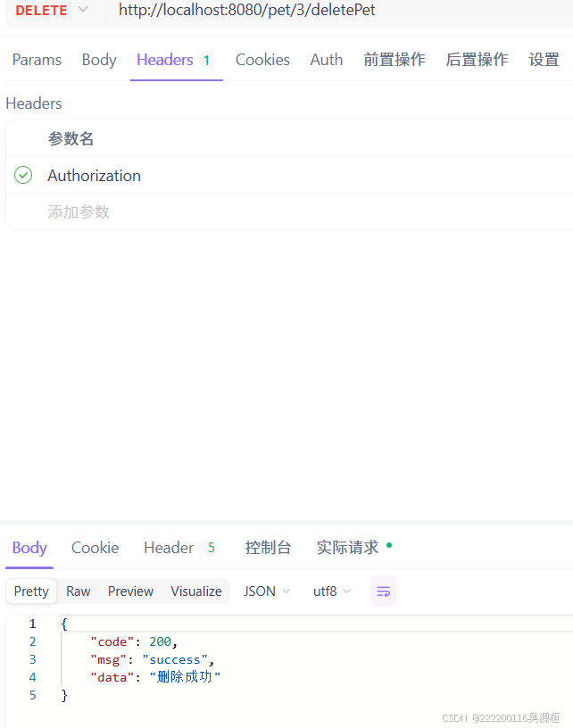573x728 pixels.
Task: Click the 参数名 column header
Action: [71, 138]
